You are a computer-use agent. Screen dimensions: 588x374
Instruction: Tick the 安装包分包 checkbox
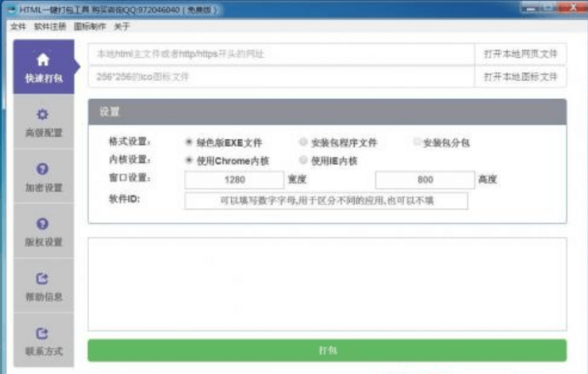[x=417, y=141]
